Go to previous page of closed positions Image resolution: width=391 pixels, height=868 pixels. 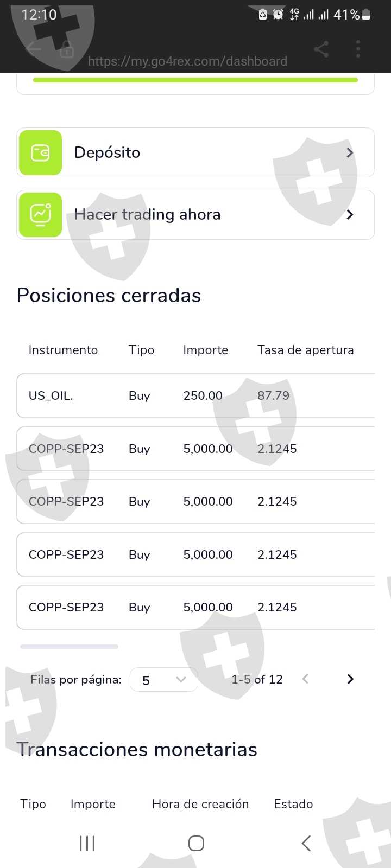(305, 679)
